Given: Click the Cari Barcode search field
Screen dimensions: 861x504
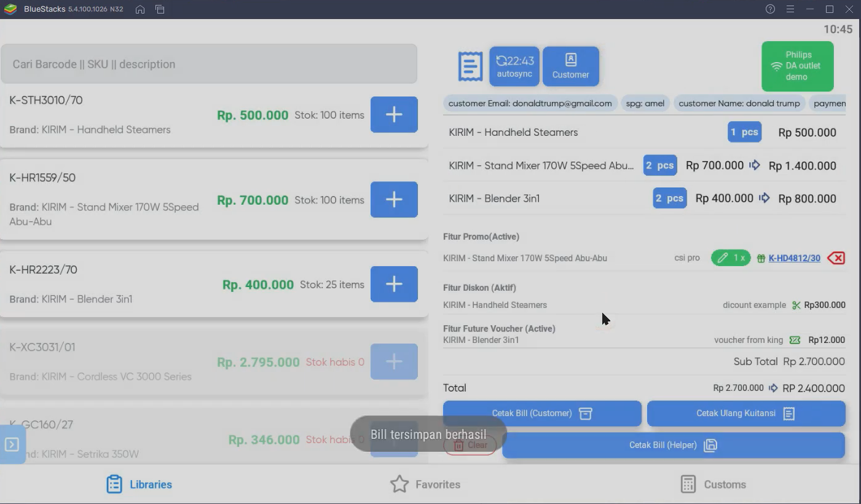Looking at the screenshot, I should (x=209, y=64).
